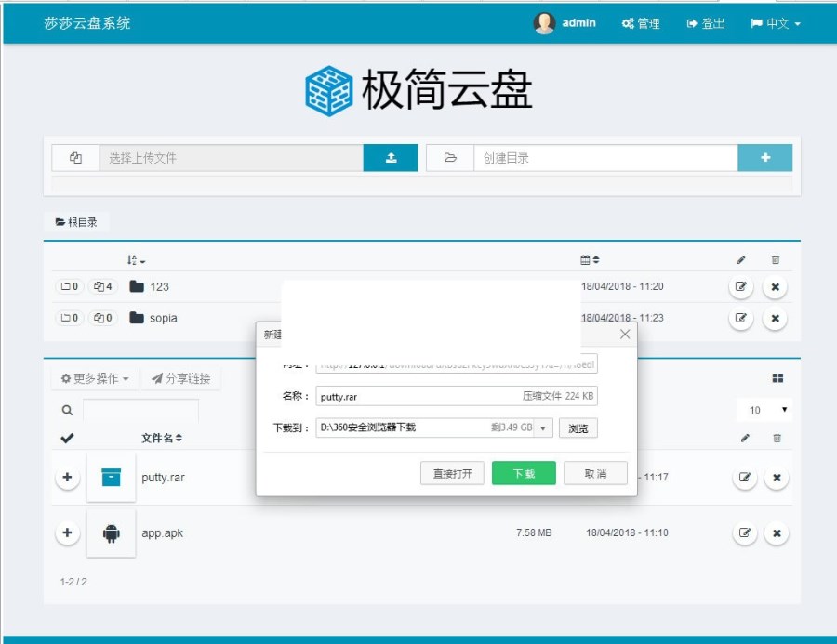Image resolution: width=837 pixels, height=644 pixels.
Task: Click the 分享链接 button
Action: 181,378
